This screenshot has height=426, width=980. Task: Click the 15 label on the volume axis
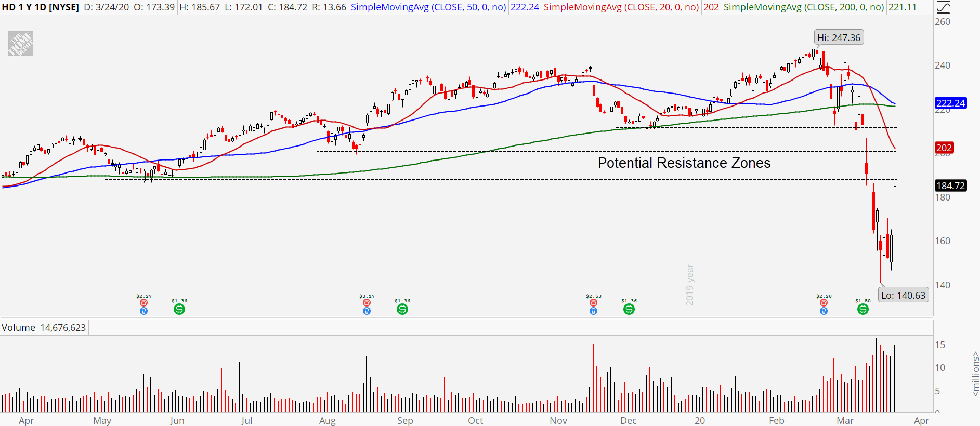tap(940, 345)
